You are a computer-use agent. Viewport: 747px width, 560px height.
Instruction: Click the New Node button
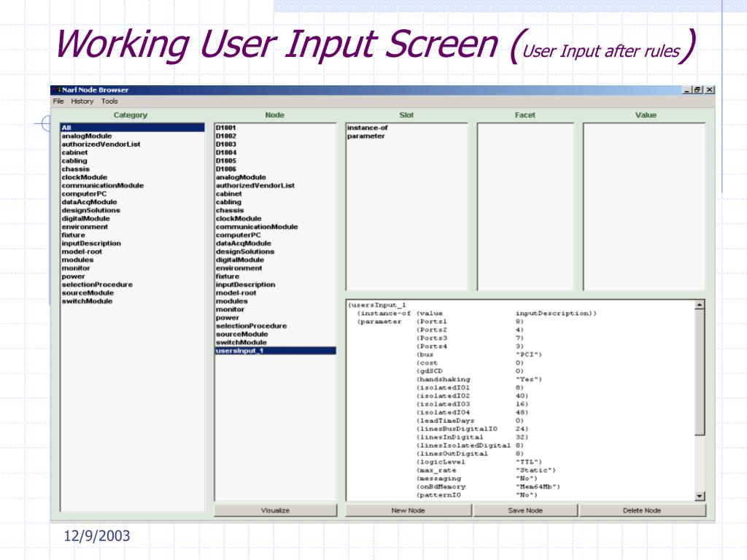click(x=409, y=510)
